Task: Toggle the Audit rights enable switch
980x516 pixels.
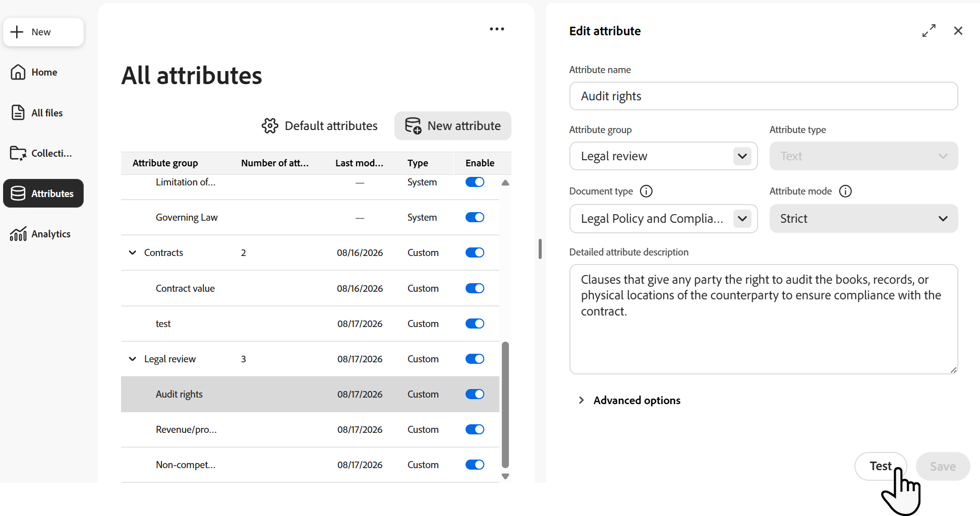Action: 475,394
